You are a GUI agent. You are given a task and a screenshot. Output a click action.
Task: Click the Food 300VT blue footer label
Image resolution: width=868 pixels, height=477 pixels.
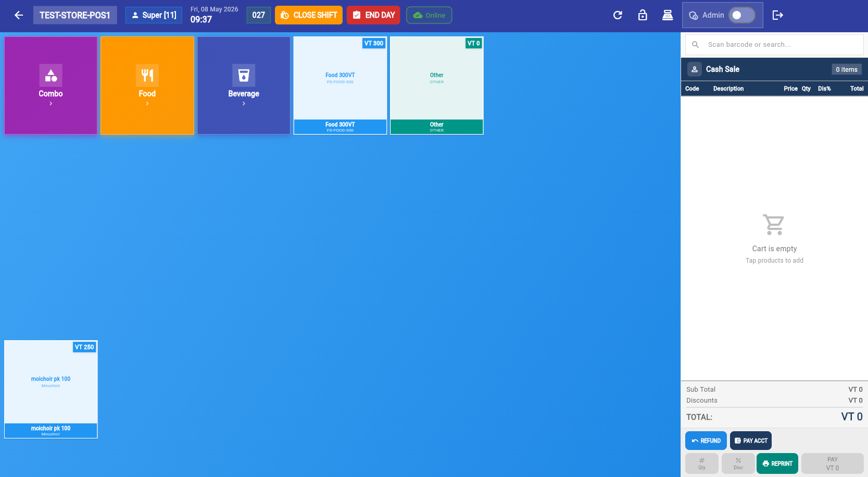340,127
